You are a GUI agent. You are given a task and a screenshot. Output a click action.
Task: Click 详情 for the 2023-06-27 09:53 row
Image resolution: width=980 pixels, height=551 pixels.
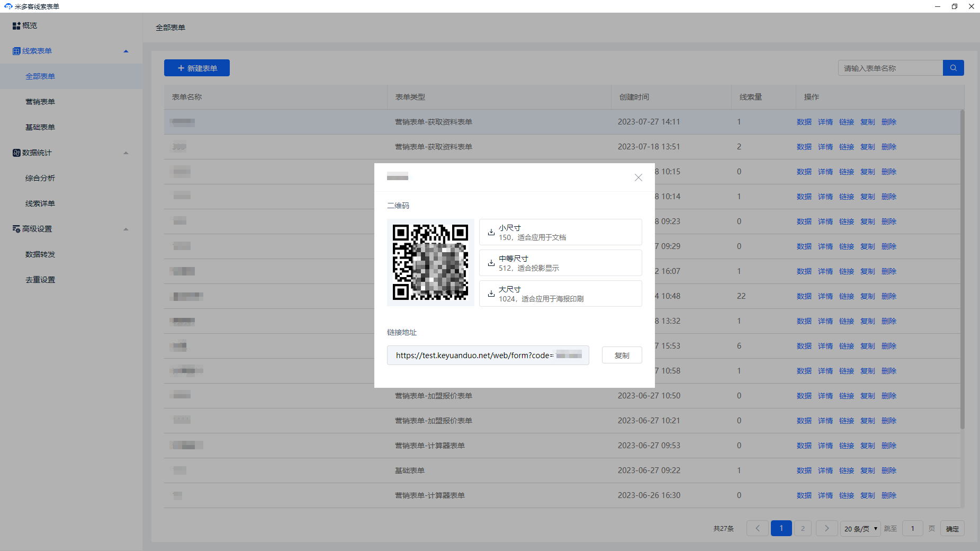click(825, 446)
